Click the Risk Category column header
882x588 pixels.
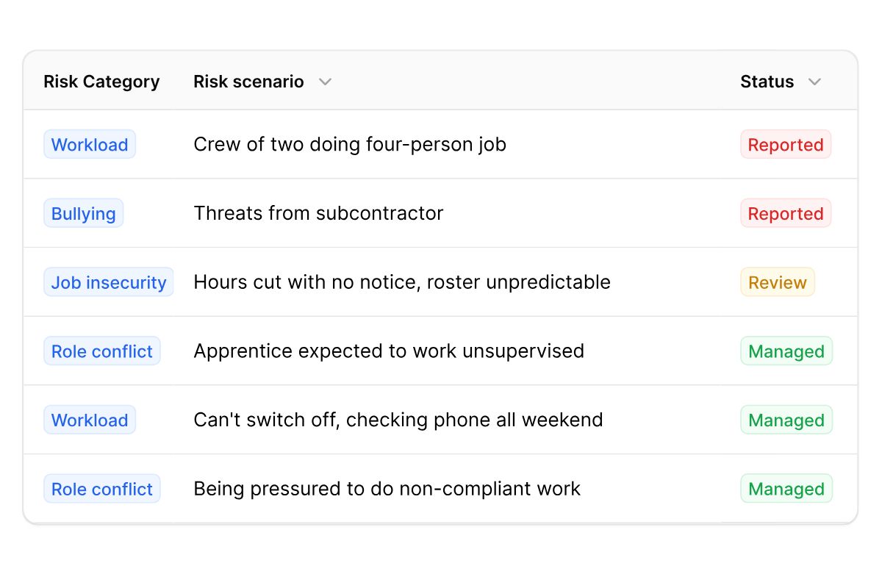click(101, 82)
